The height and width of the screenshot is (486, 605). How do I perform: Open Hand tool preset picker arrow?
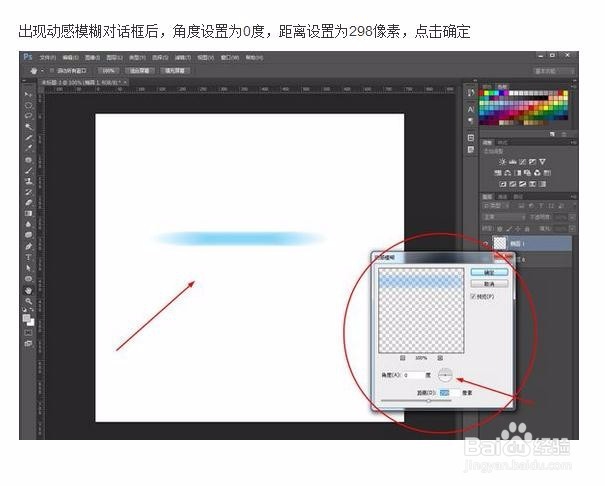(42, 71)
